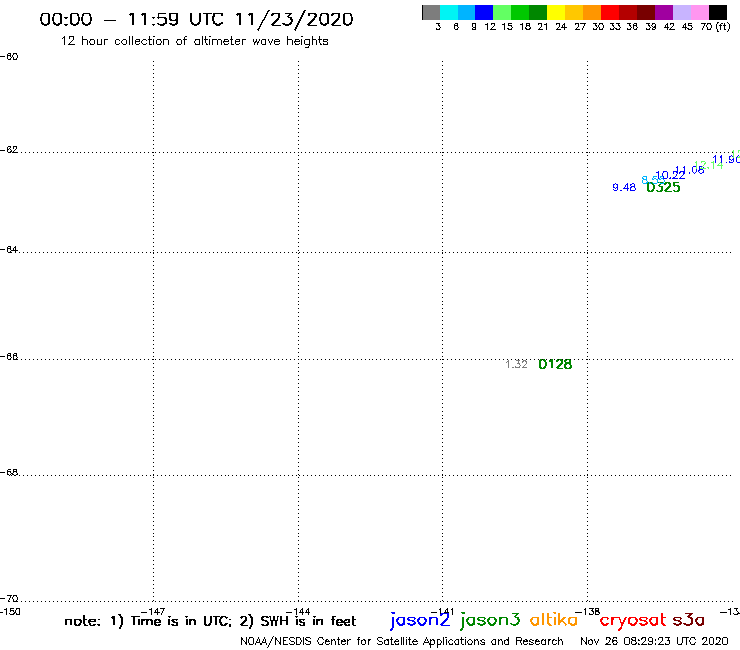Click the yellow 24 ft legend swatch
The height and width of the screenshot is (650, 740).
[x=556, y=12]
